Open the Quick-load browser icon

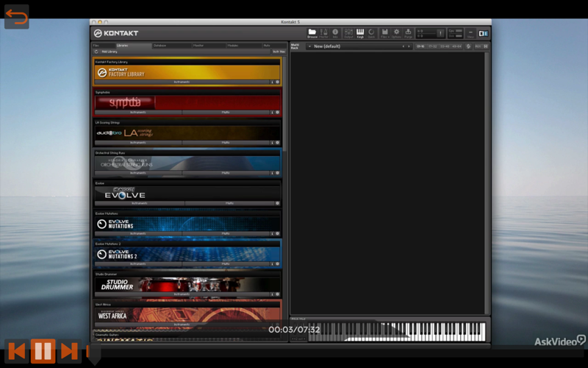[x=371, y=33]
